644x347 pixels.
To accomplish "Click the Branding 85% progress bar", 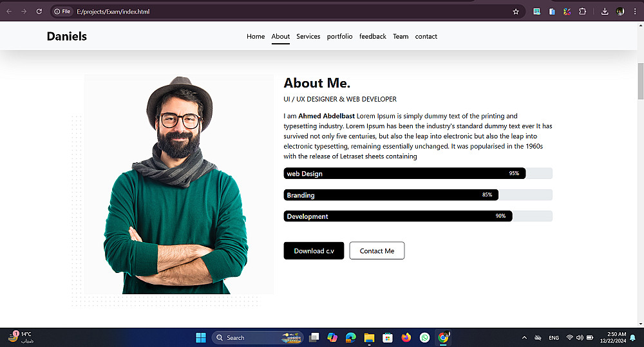I will 418,194.
